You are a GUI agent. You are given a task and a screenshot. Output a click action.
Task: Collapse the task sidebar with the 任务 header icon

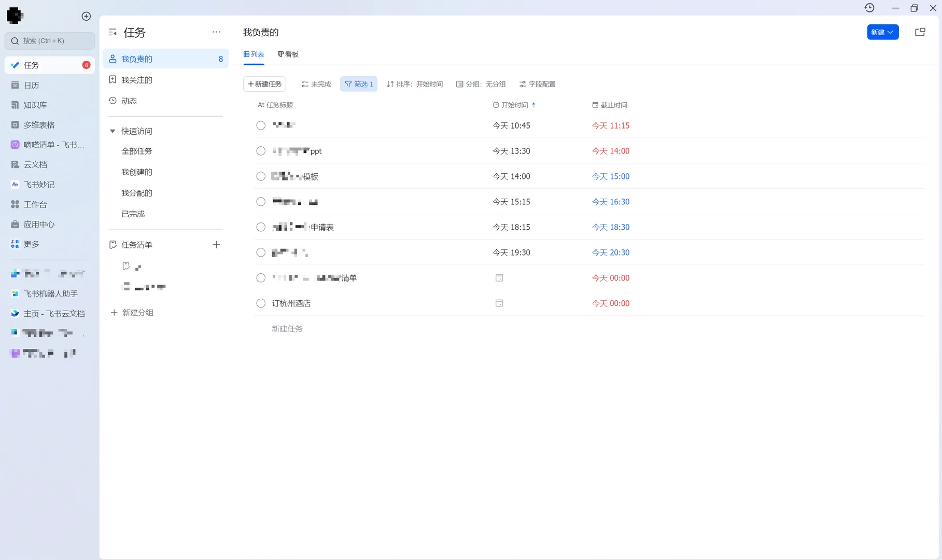(x=113, y=33)
